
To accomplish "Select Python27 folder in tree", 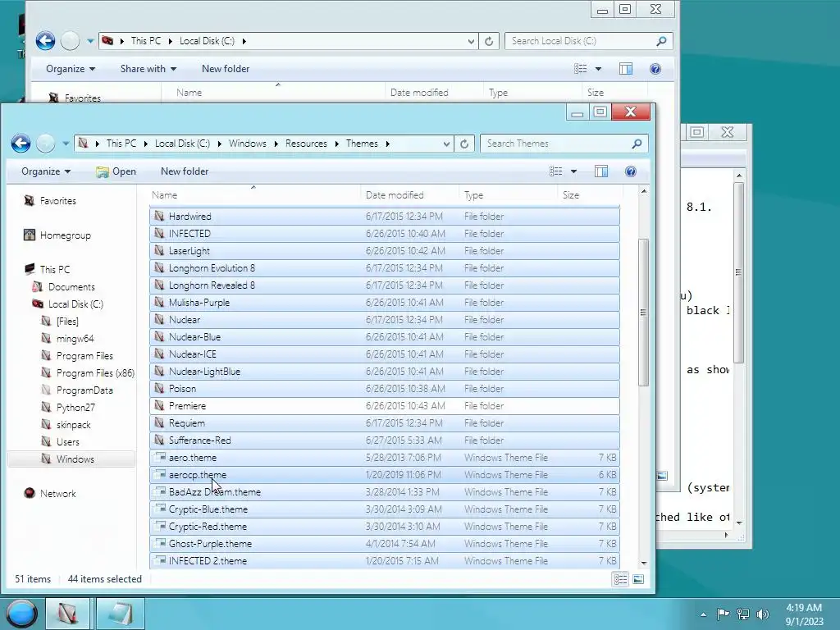I will pyautogui.click(x=75, y=407).
